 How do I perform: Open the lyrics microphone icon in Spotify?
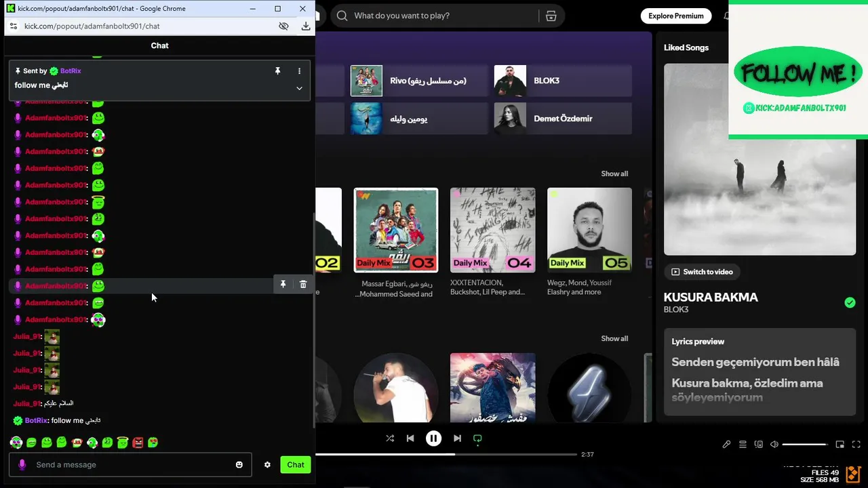pyautogui.click(x=726, y=445)
